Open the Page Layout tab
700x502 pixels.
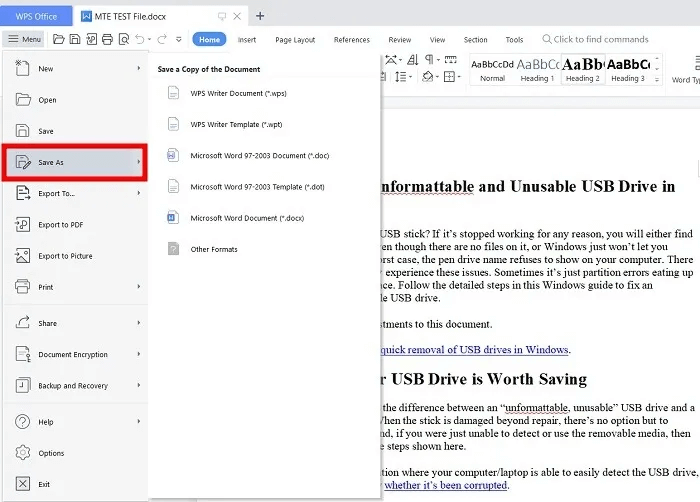(295, 40)
